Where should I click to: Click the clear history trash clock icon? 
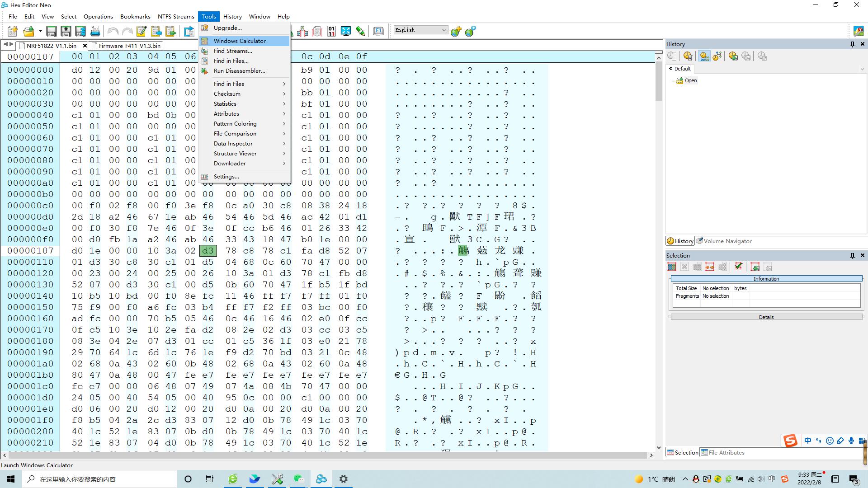pos(688,56)
